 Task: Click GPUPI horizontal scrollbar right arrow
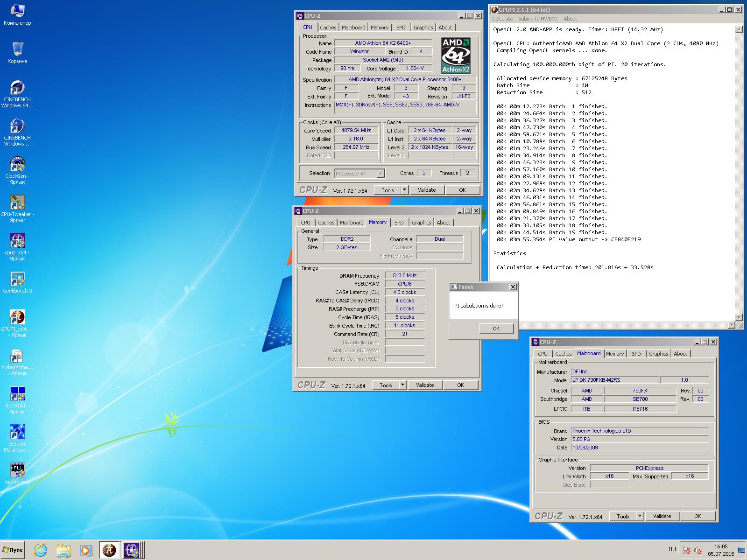732,324
